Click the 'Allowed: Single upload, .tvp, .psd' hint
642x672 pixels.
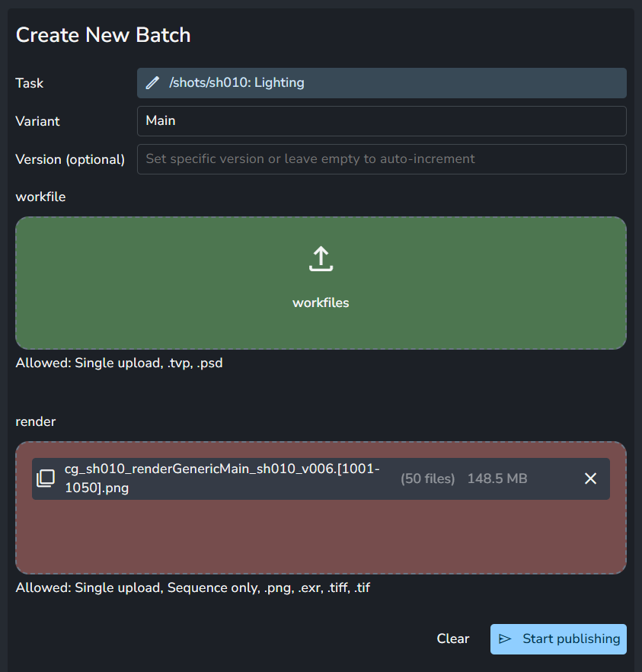coord(119,363)
